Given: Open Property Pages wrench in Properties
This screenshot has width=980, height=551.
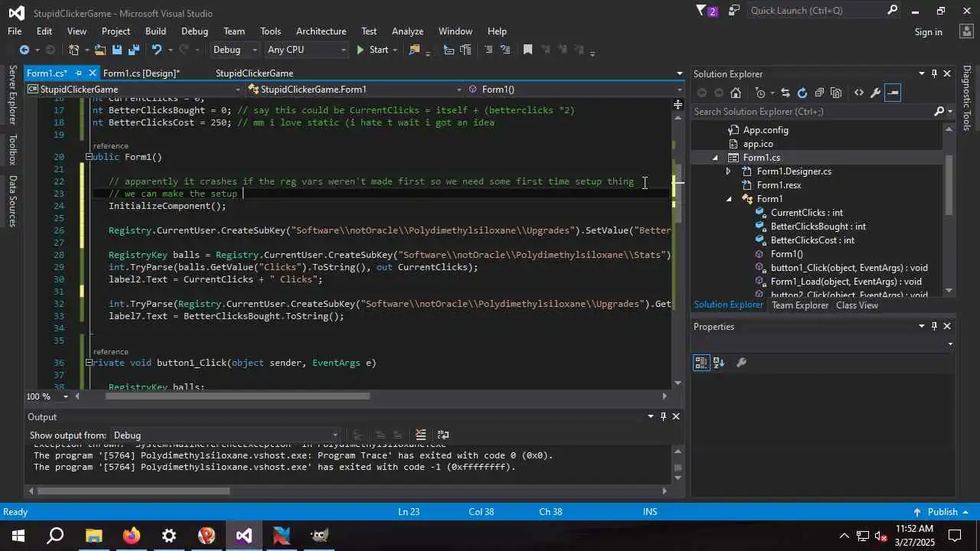Looking at the screenshot, I should [741, 363].
